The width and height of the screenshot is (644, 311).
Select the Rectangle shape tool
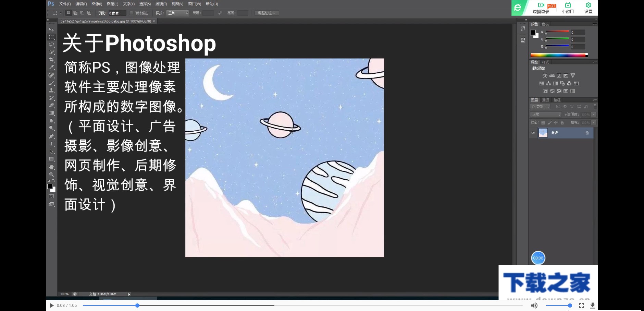[x=51, y=159]
